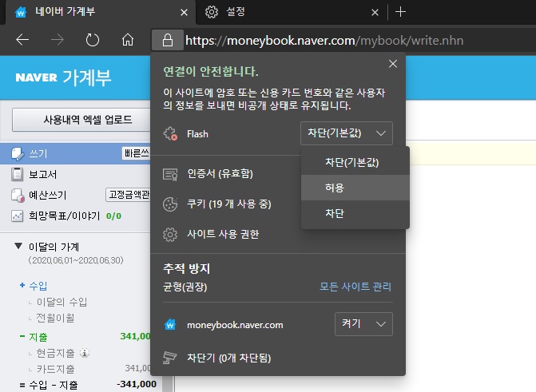Select 현금지출 row
Viewport: 536px width, 392px height.
click(x=55, y=353)
